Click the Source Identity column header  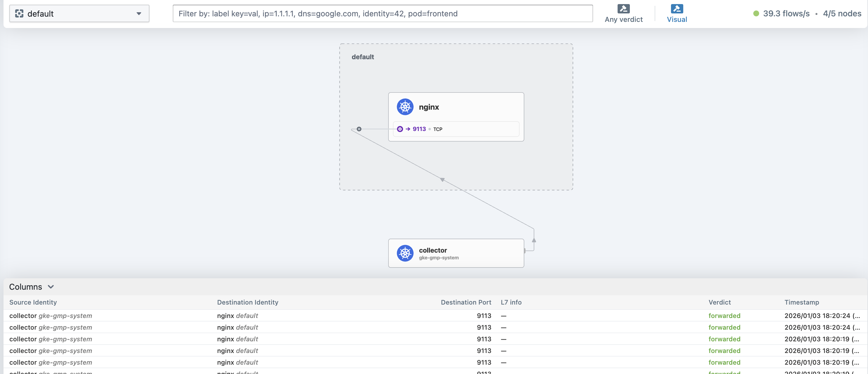click(33, 302)
